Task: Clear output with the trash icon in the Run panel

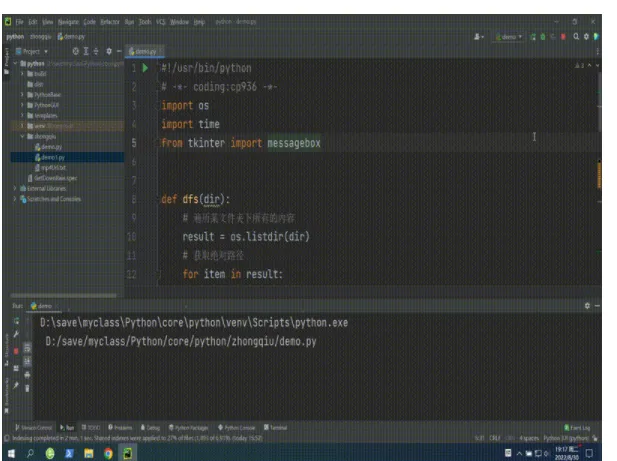Action: (x=27, y=388)
